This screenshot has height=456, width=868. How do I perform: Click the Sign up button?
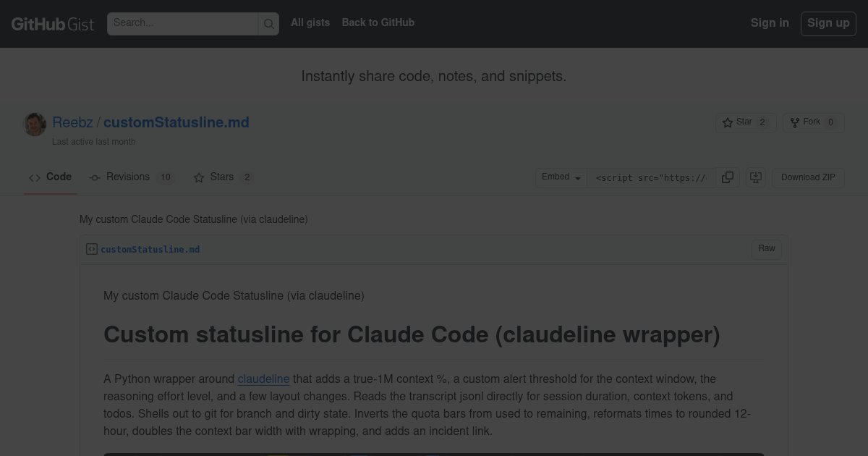tap(828, 23)
